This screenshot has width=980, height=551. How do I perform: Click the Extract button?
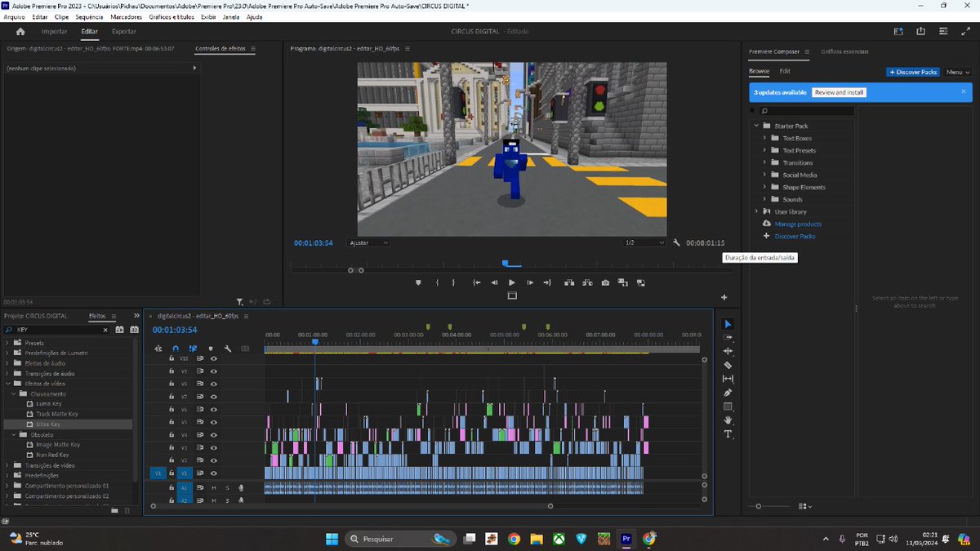(587, 282)
